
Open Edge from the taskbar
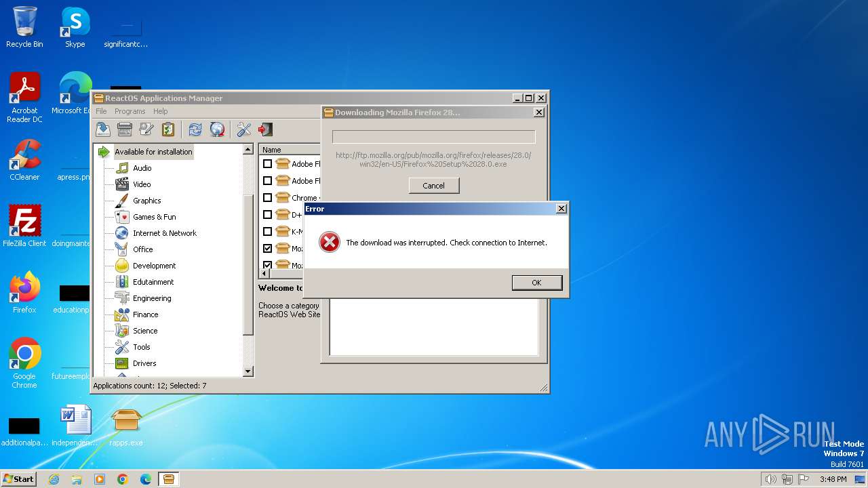[146, 479]
